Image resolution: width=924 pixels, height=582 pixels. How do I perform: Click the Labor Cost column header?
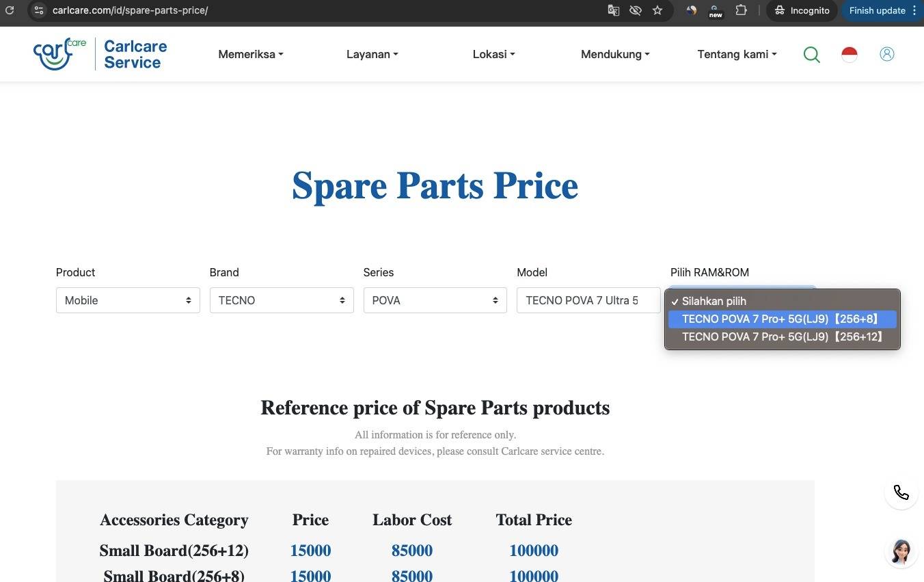point(412,520)
